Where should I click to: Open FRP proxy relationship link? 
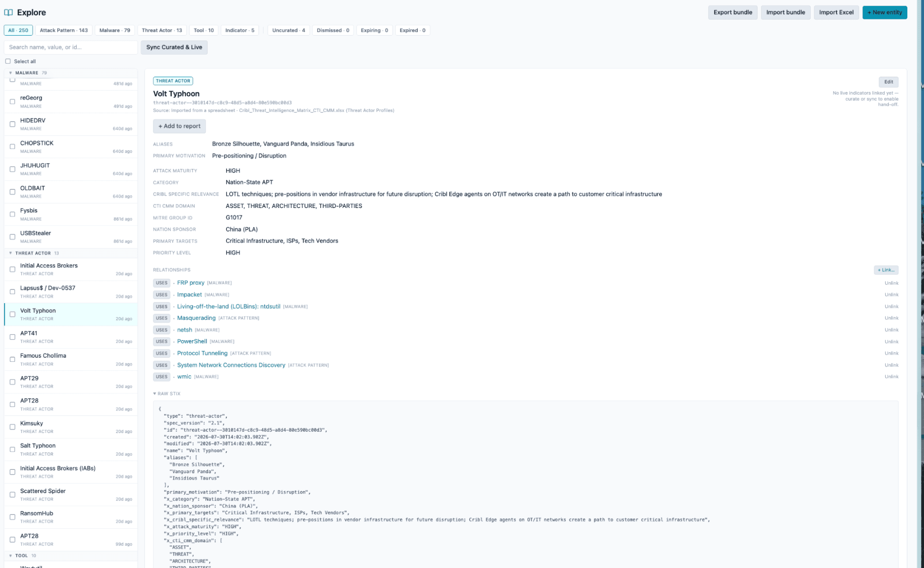tap(190, 283)
